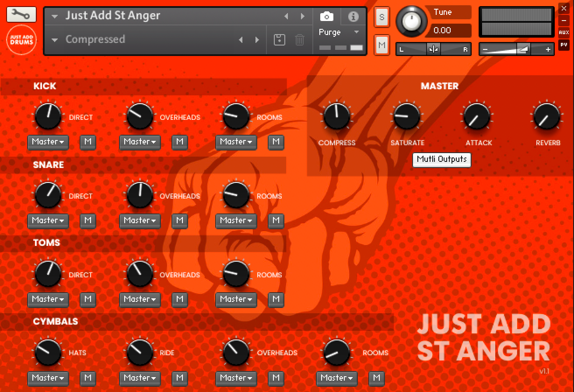Mute Cymbals Ride channel

tap(180, 378)
